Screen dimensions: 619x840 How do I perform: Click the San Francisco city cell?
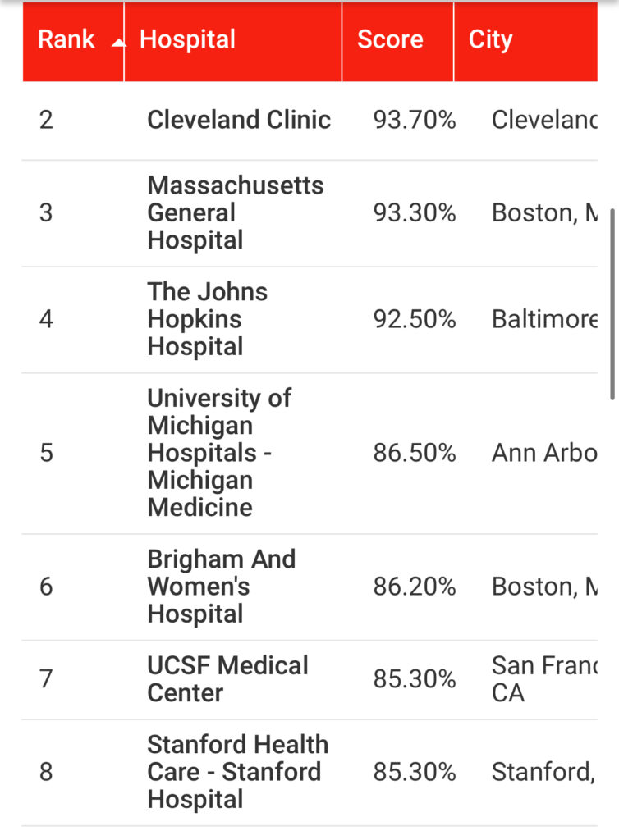542,679
